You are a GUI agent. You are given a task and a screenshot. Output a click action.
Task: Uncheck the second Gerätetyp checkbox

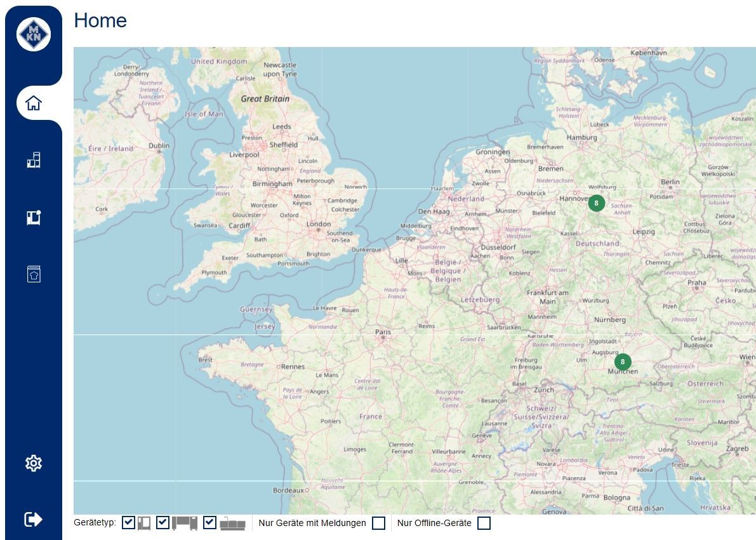tap(162, 523)
